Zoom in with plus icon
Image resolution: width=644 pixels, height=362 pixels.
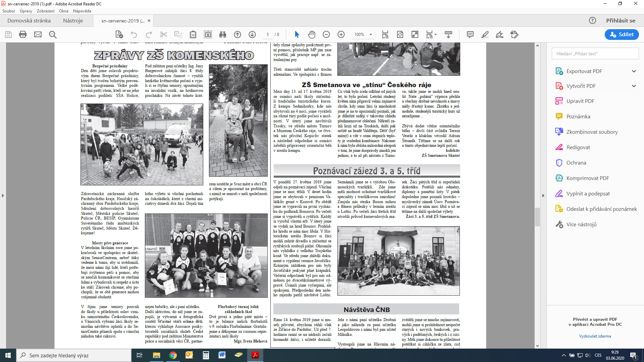pyautogui.click(x=341, y=35)
